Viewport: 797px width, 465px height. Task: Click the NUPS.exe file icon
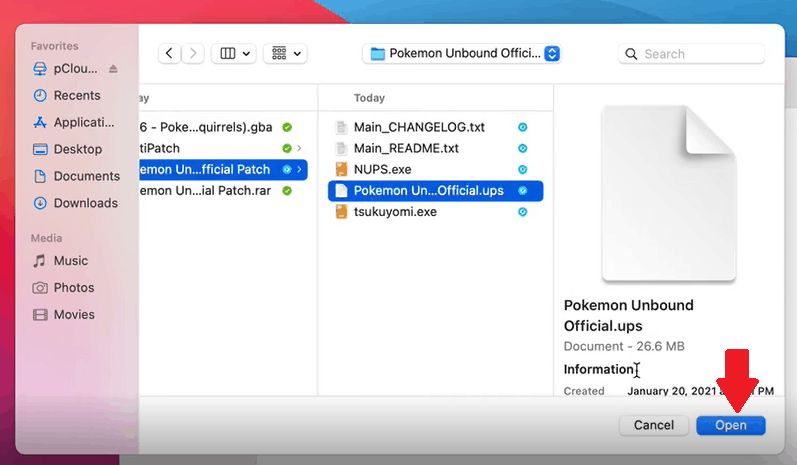click(x=342, y=169)
